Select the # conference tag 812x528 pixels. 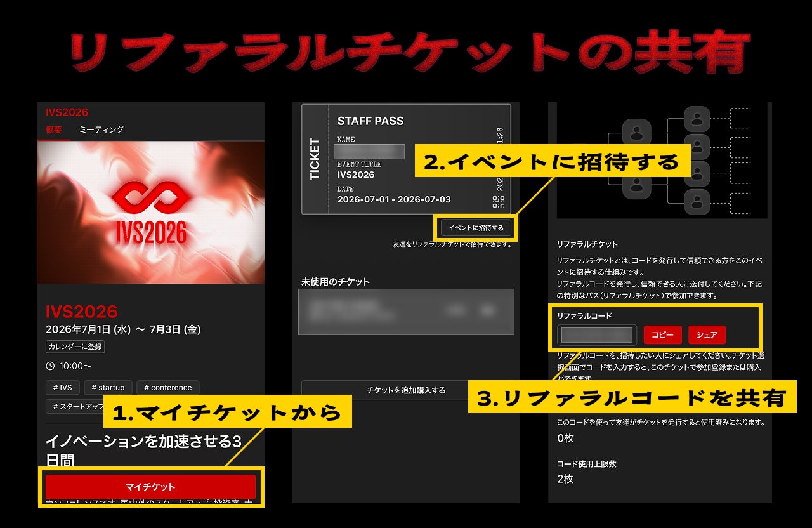[x=167, y=387]
